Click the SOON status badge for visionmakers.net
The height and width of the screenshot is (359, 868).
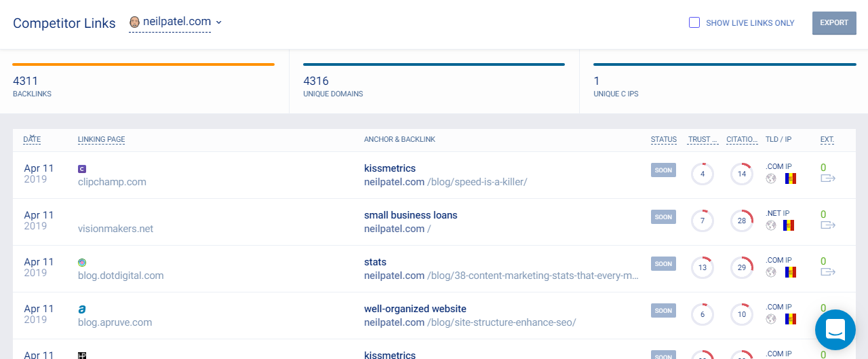(663, 216)
